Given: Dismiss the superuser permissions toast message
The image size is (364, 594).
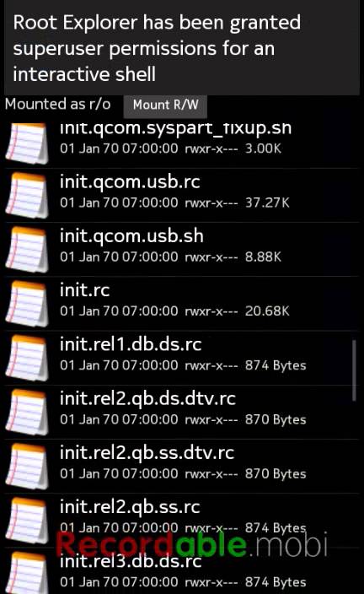Looking at the screenshot, I should coord(182,48).
